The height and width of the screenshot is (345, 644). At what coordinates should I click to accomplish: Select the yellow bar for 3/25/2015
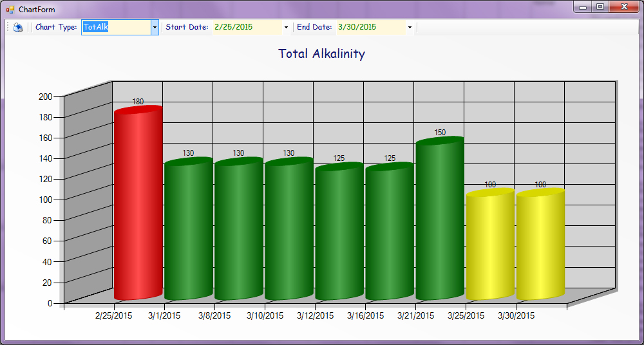coord(490,244)
